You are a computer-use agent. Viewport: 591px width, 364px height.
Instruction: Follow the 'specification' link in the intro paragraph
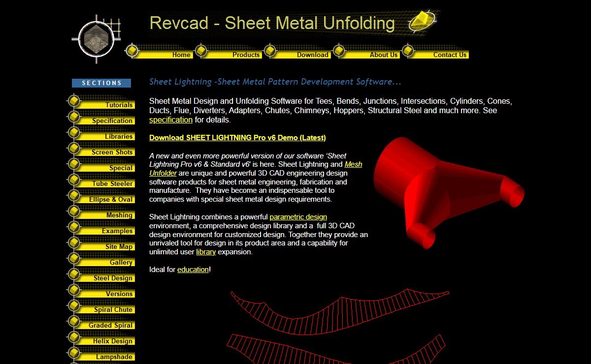[171, 120]
